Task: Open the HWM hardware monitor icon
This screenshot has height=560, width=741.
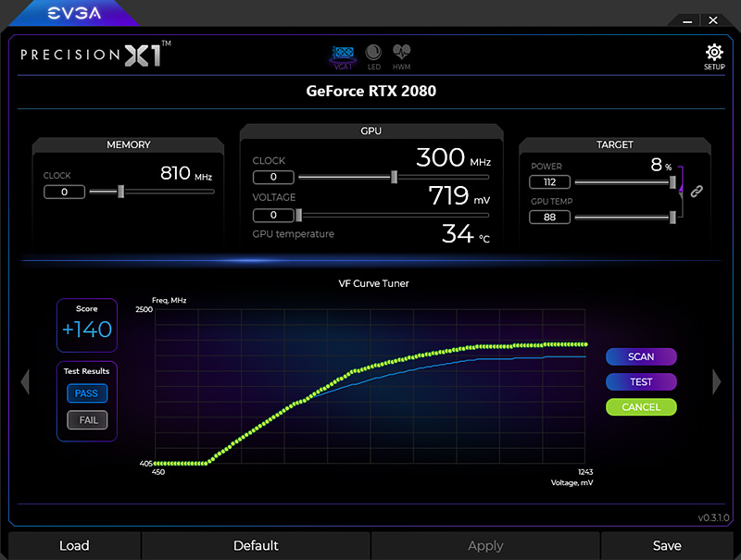Action: pos(402,57)
